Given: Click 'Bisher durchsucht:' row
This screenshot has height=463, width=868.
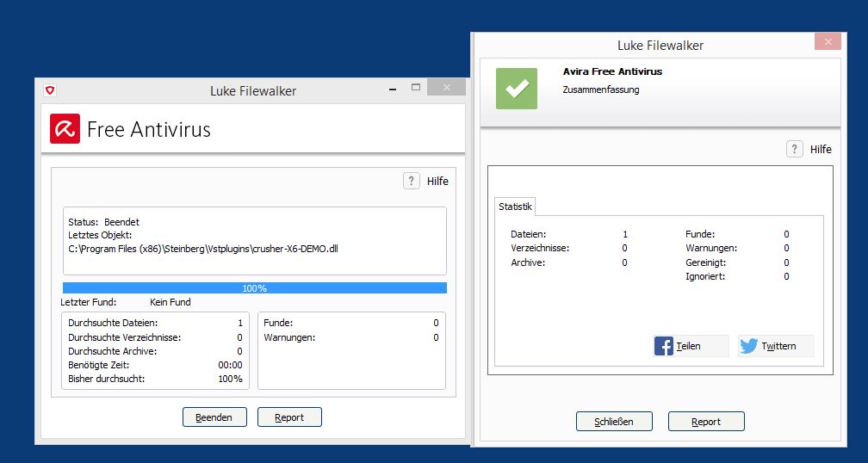Looking at the screenshot, I should coord(156,379).
